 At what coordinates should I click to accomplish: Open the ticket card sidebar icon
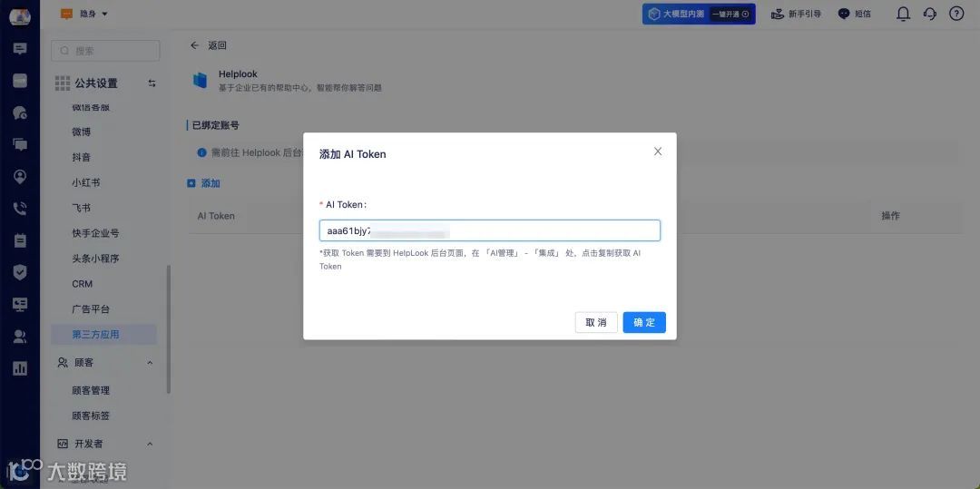(20, 81)
